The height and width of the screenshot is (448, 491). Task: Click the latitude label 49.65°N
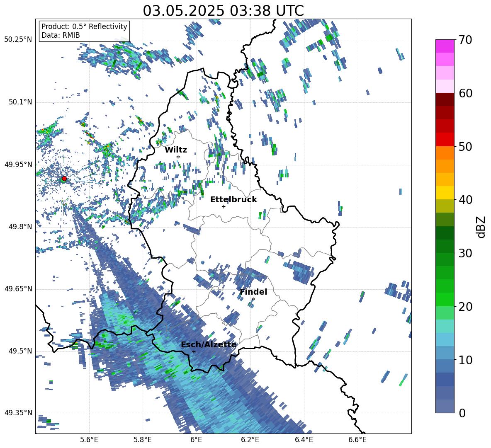pyautogui.click(x=18, y=289)
